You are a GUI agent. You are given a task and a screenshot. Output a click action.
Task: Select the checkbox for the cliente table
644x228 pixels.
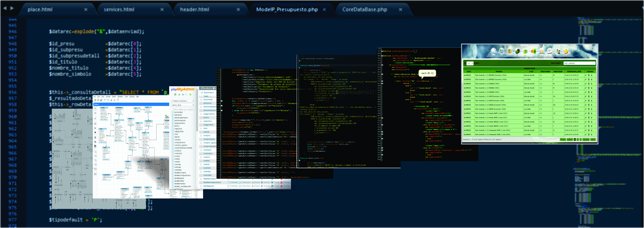(202, 132)
